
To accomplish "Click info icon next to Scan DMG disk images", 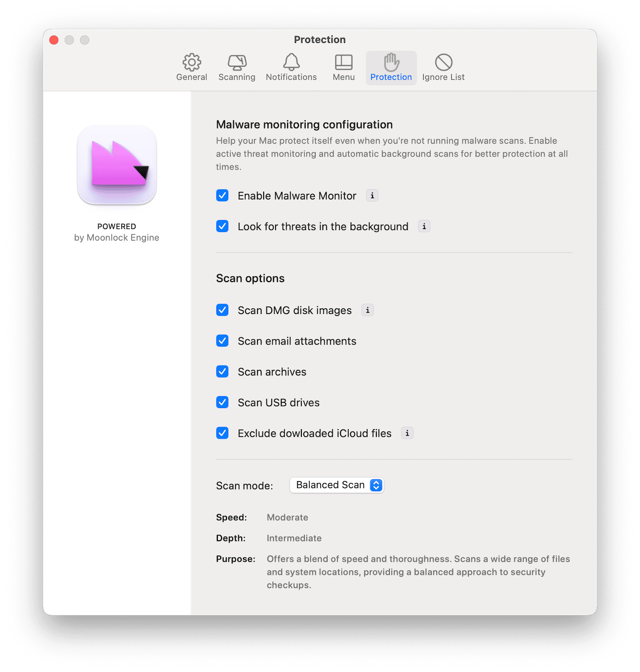I will coord(367,310).
